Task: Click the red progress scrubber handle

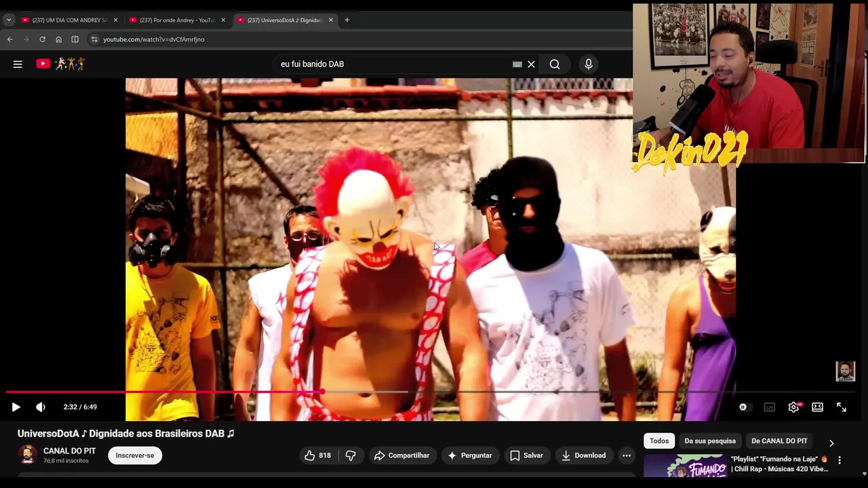Action: (323, 392)
